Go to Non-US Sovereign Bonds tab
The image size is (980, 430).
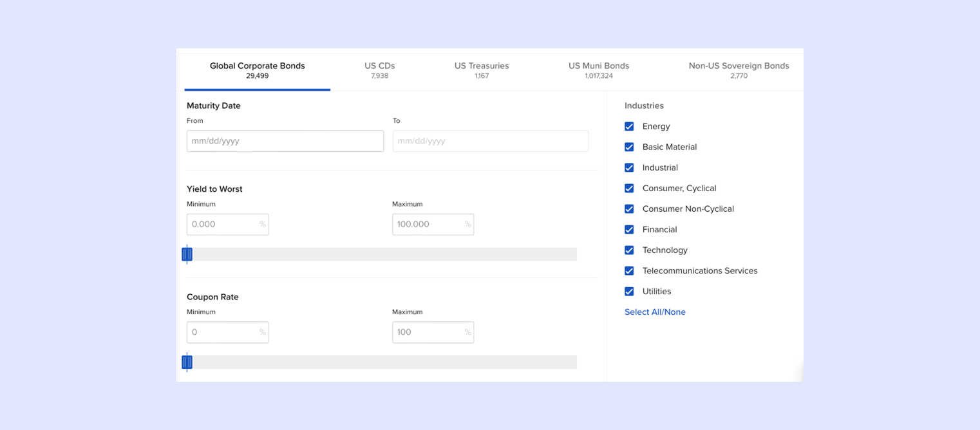[x=739, y=70]
